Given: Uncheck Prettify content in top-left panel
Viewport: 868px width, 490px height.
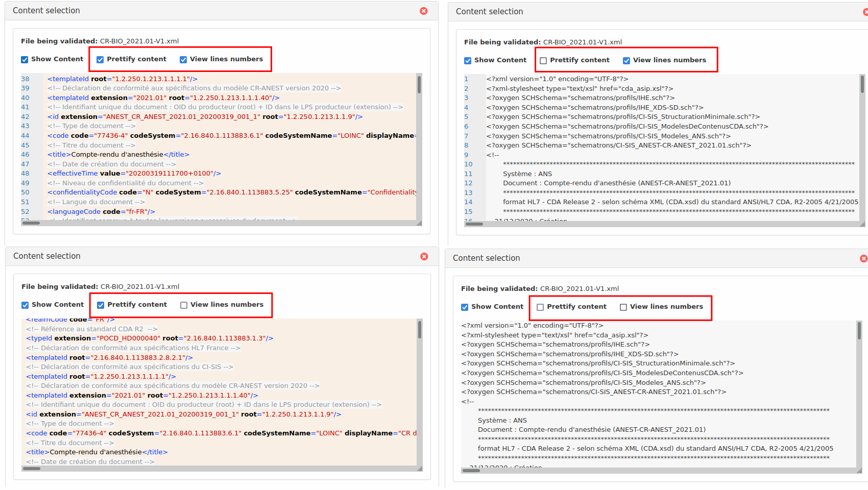Looking at the screenshot, I should 100,60.
